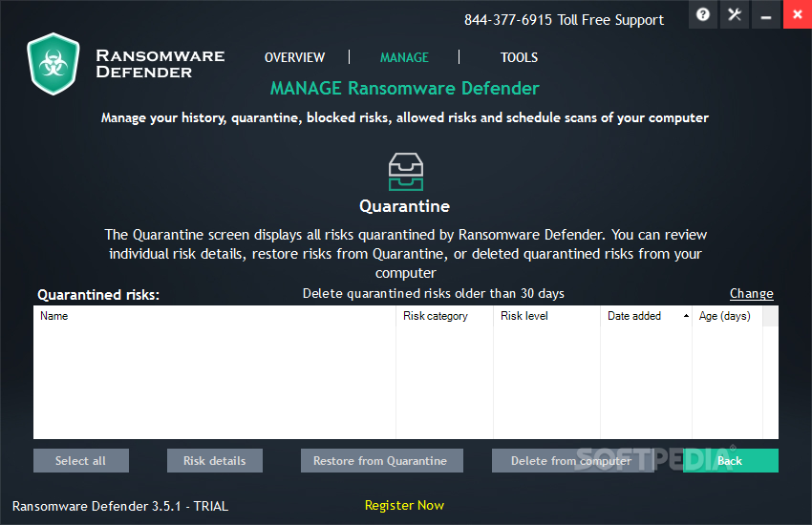Sort list by Age (days) column
The image size is (812, 525).
coord(727,316)
